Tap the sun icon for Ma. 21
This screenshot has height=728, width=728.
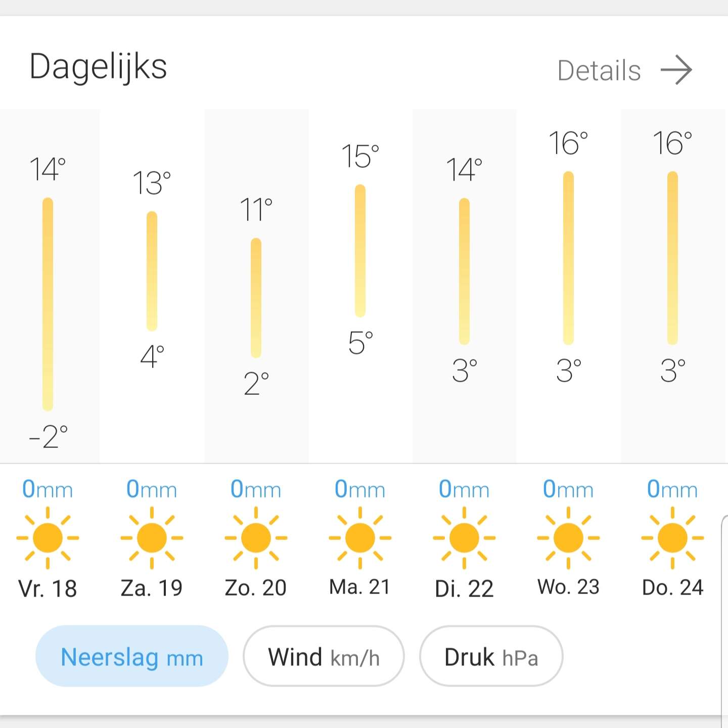360,538
